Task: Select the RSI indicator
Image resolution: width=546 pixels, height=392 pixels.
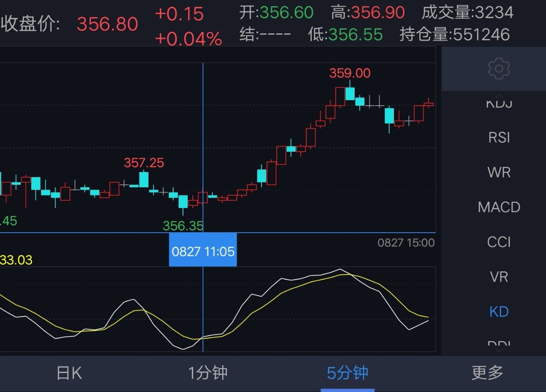Action: click(x=498, y=137)
